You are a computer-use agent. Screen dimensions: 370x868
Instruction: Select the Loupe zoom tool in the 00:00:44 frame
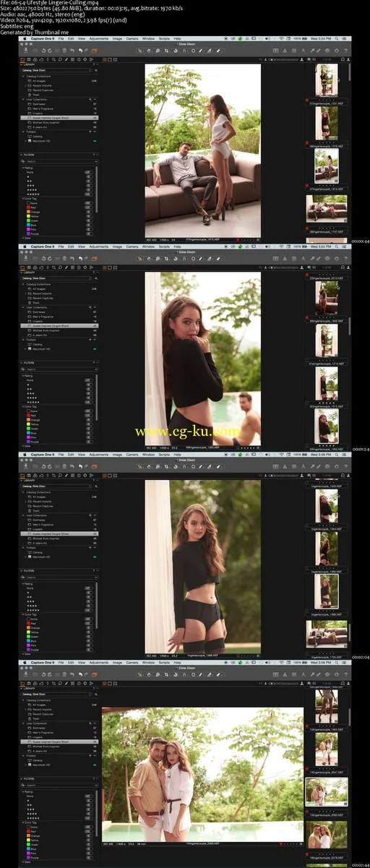(x=158, y=51)
